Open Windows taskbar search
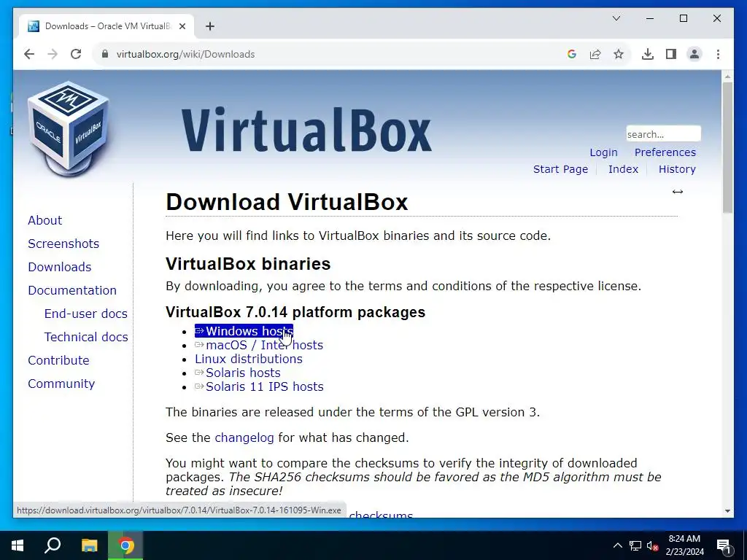Viewport: 747px width, 560px height. click(x=53, y=545)
